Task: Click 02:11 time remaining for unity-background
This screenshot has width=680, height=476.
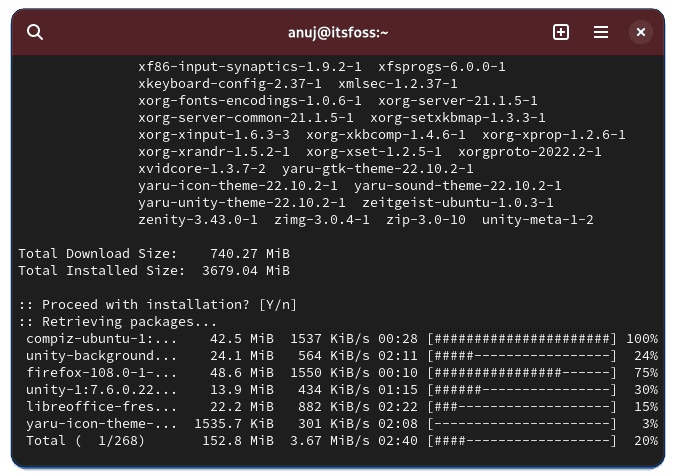Action: point(398,355)
